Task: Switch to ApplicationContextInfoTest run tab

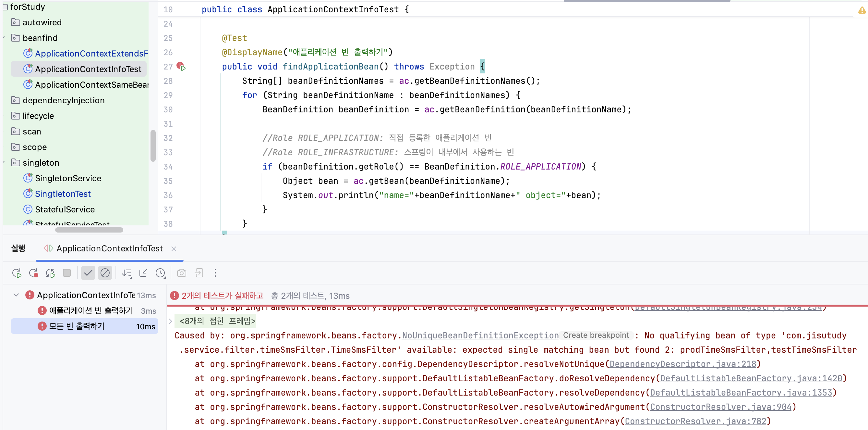Action: click(x=109, y=248)
